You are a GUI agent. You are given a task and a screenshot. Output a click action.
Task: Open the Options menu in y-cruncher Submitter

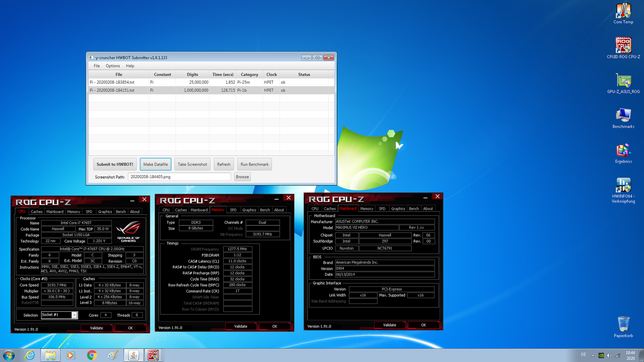click(x=113, y=66)
